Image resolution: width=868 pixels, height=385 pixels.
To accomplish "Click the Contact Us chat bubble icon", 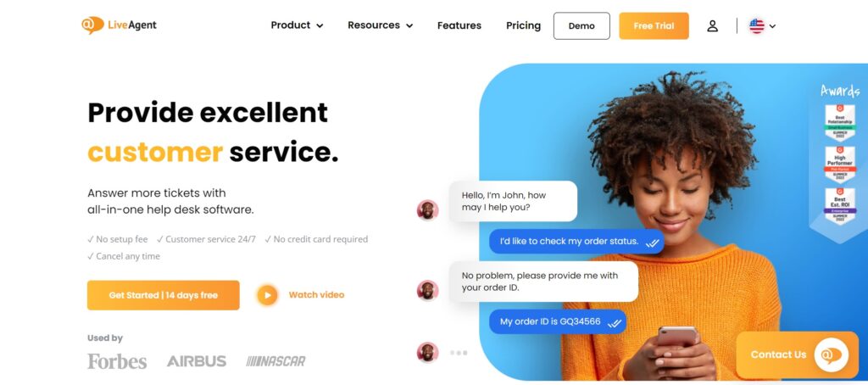I will [831, 354].
